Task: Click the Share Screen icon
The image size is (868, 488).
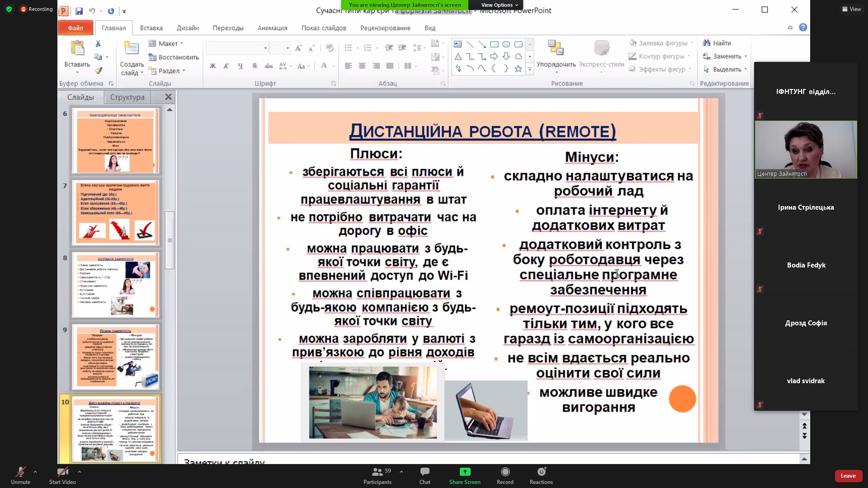Action: pos(465,472)
